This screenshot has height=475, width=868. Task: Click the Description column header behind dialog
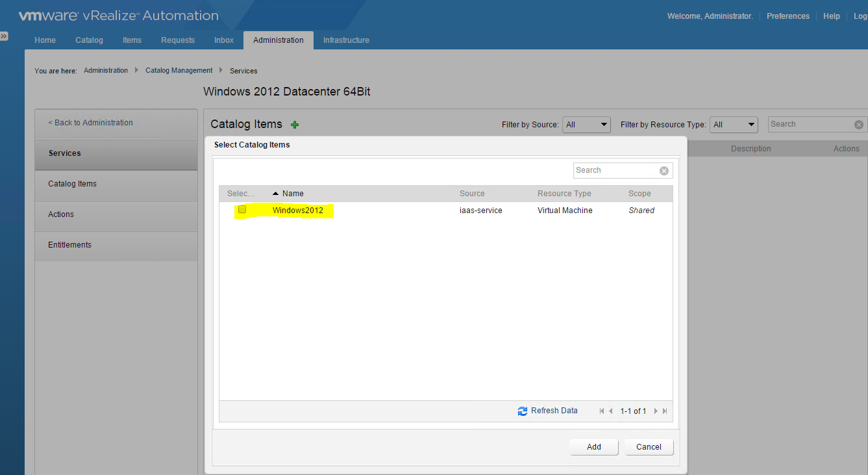(x=751, y=149)
